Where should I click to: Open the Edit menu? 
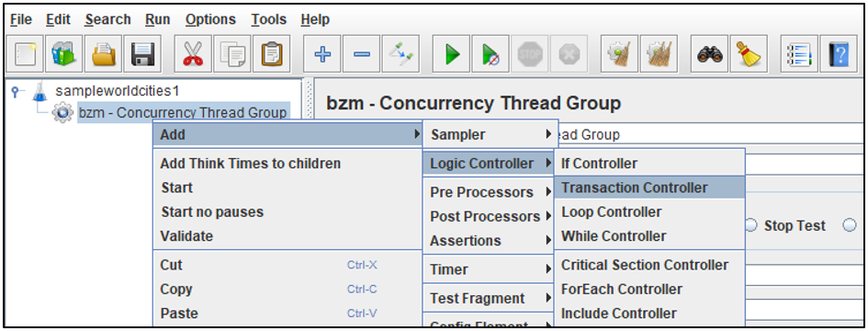[58, 19]
